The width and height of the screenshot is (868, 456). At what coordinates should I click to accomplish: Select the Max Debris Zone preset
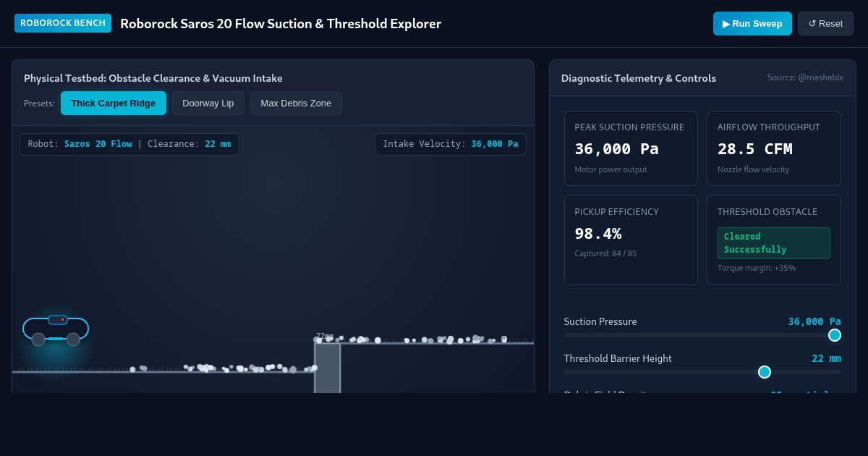(296, 103)
